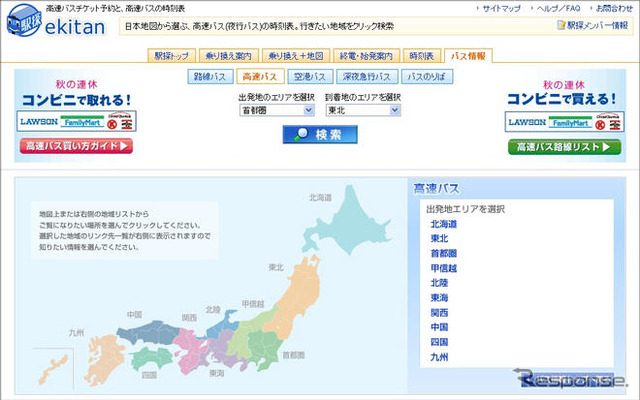Click the 駅探メンバー情報 link
Screen dimensions: 640x400
597,24
